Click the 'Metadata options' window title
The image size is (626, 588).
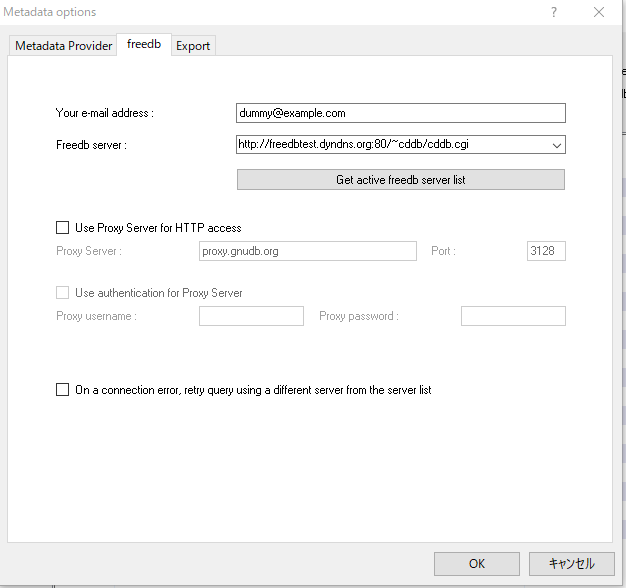(50, 12)
